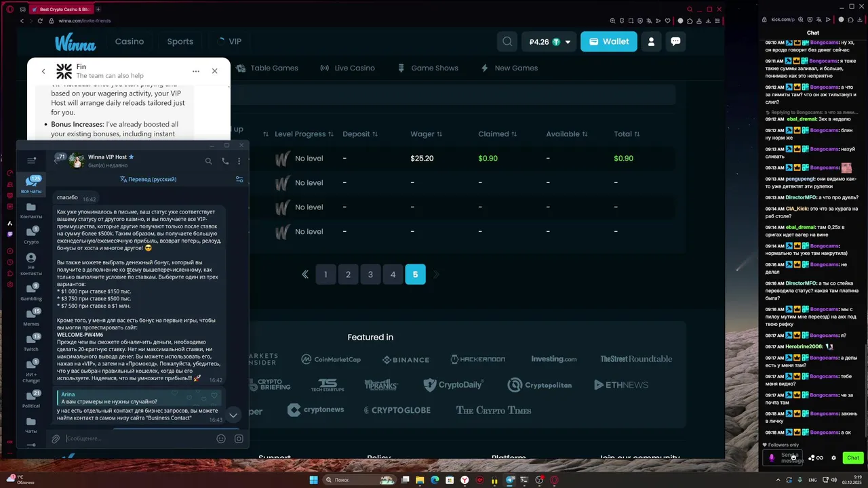Sort table by Deposit column
Screen dimensions: 868x488
tap(360, 134)
